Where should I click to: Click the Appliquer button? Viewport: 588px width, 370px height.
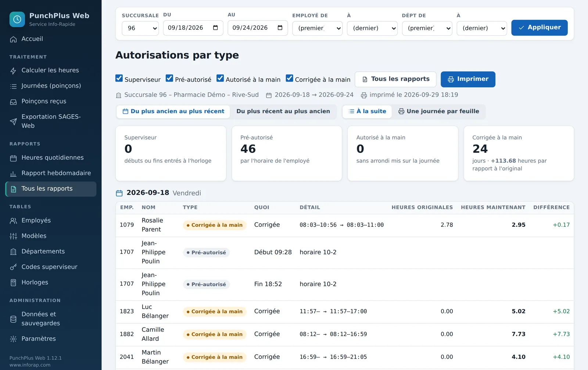coord(539,28)
